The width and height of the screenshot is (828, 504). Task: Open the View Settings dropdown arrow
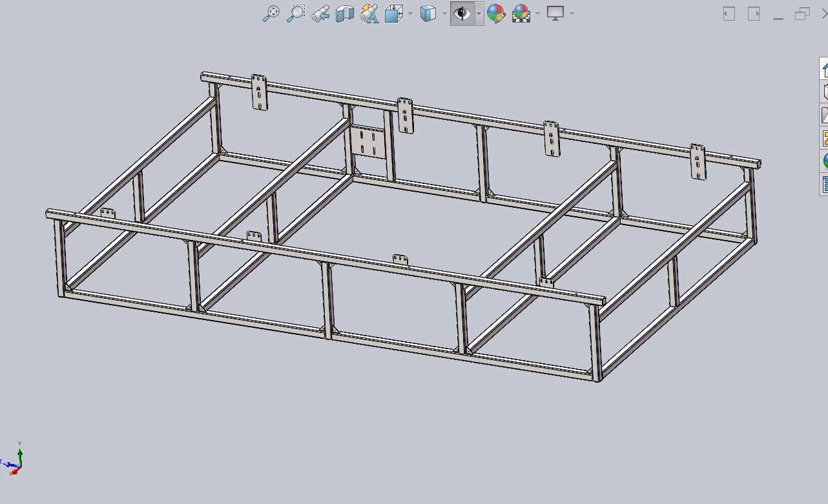click(x=572, y=14)
